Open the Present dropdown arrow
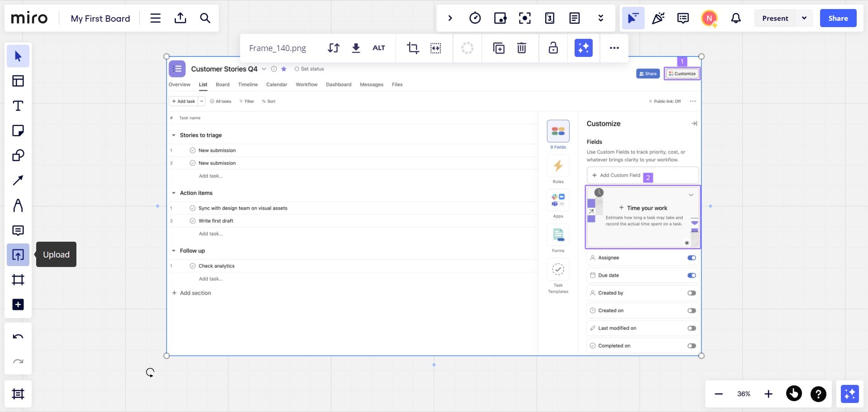 point(804,18)
